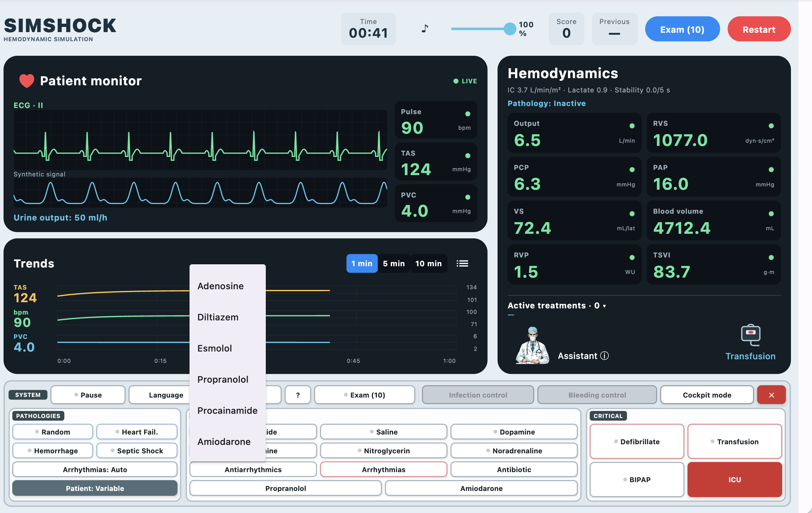Image resolution: width=812 pixels, height=513 pixels.
Task: Click the Assistant info circle icon
Action: click(605, 356)
